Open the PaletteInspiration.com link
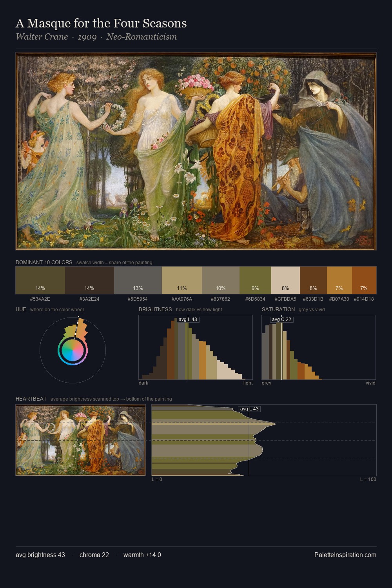 [x=345, y=555]
